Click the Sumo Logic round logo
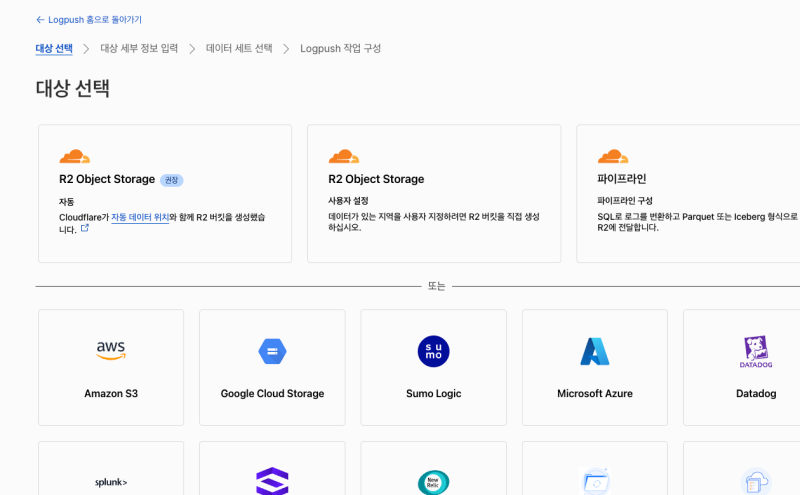The height and width of the screenshot is (495, 800). pyautogui.click(x=434, y=351)
